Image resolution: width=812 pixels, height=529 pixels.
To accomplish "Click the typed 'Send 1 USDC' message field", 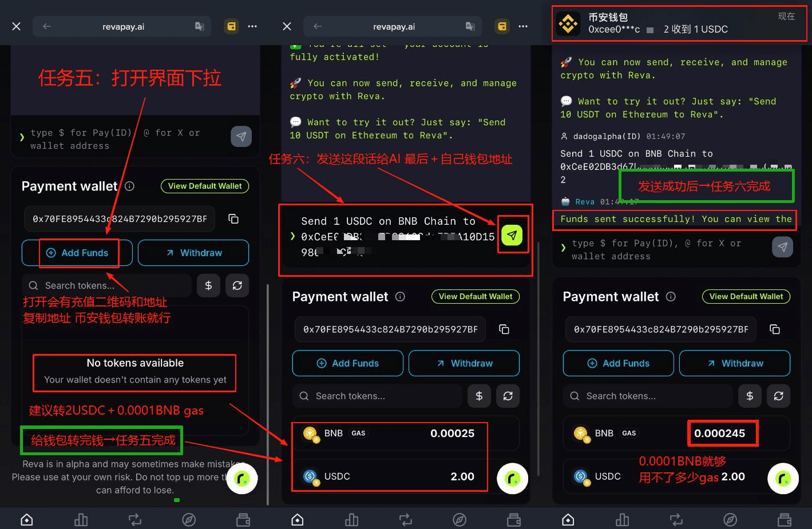I will coord(395,236).
